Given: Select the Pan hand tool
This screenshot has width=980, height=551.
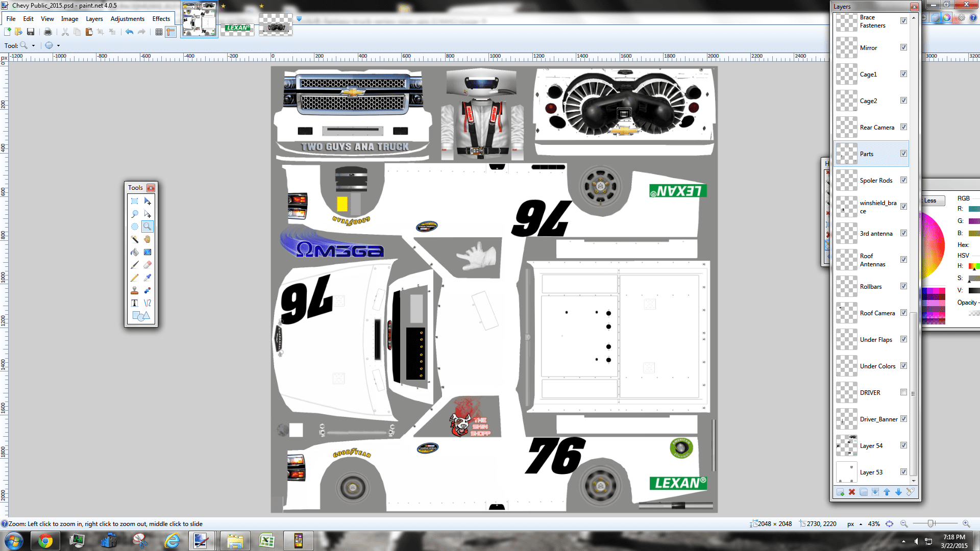Looking at the screenshot, I should (x=148, y=239).
